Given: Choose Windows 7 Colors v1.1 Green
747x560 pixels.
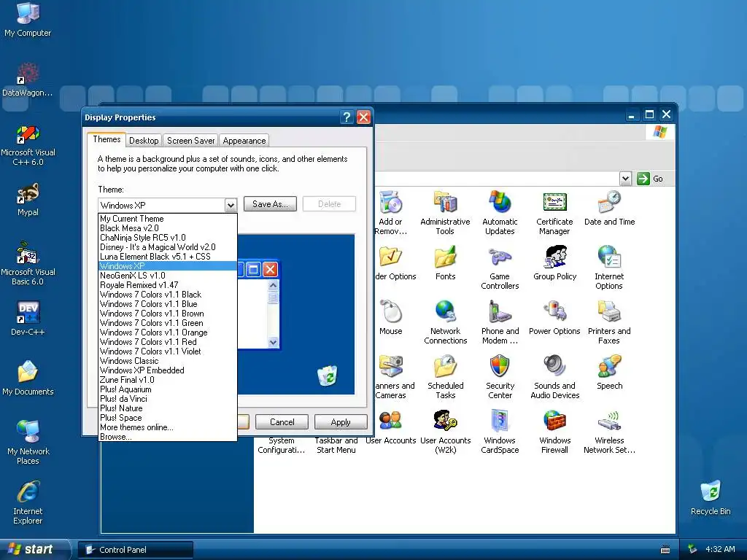Looking at the screenshot, I should [167, 323].
